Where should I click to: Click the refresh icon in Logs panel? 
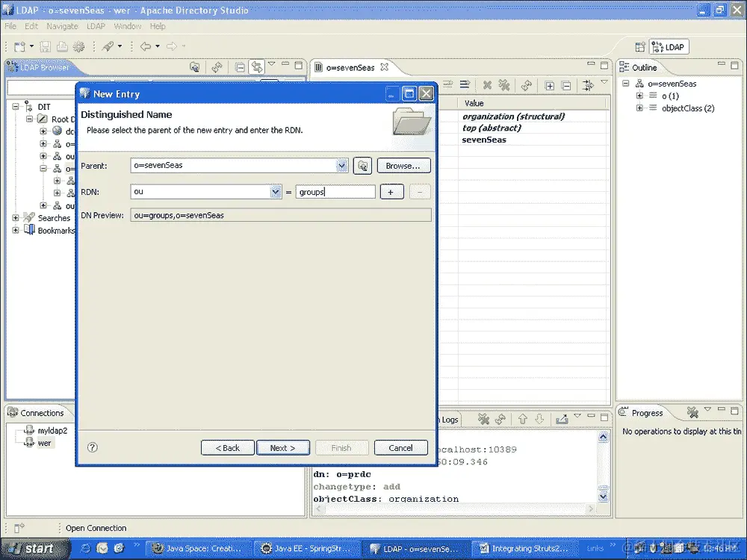pyautogui.click(x=500, y=419)
